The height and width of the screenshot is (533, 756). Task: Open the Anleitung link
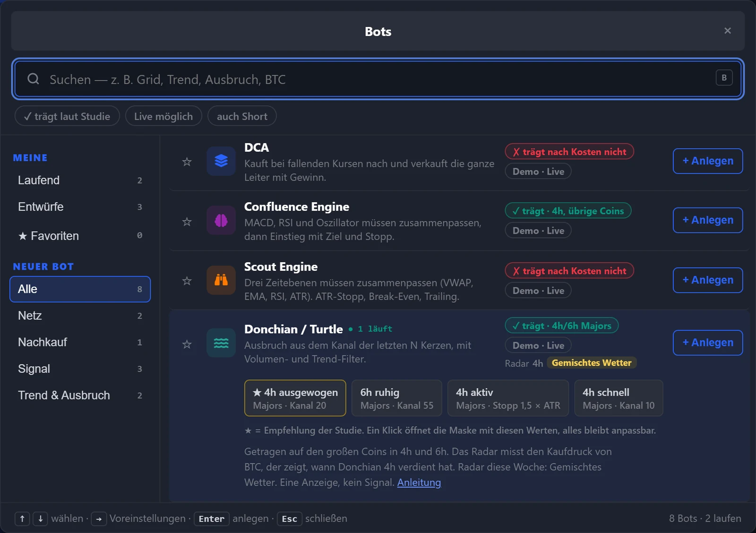pyautogui.click(x=419, y=482)
